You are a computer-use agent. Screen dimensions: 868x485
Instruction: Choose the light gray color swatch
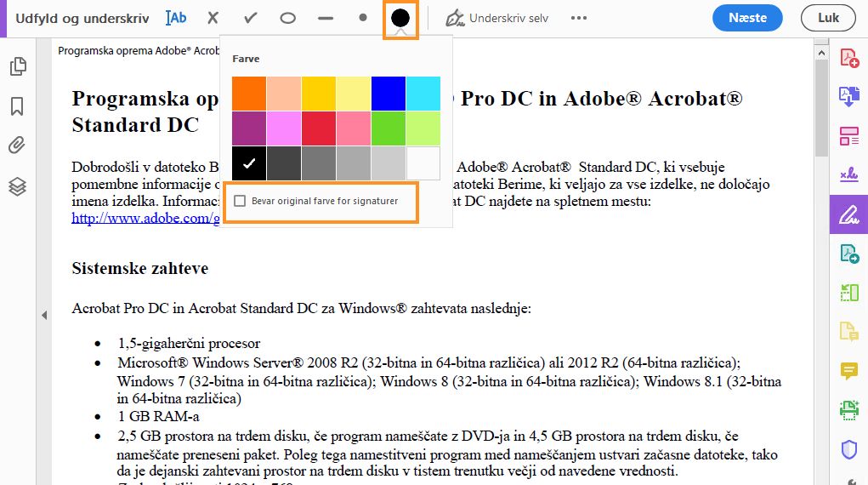(389, 163)
